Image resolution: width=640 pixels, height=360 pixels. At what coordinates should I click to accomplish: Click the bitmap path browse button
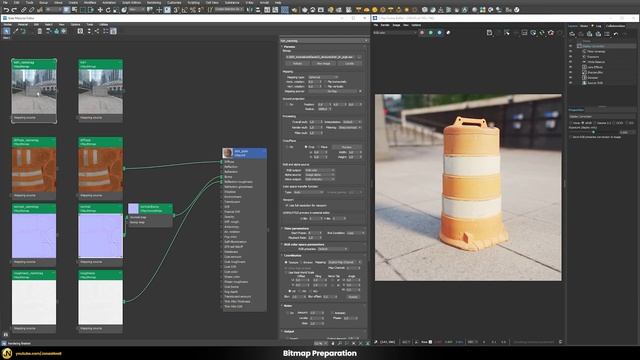coord(359,57)
